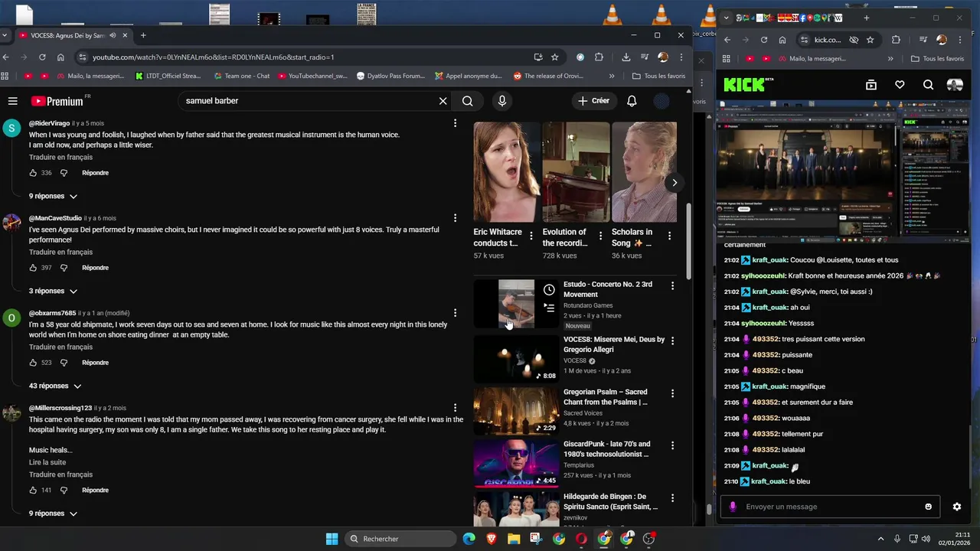Open emoji picker in Kick chat
The width and height of the screenshot is (980, 551).
(x=929, y=507)
